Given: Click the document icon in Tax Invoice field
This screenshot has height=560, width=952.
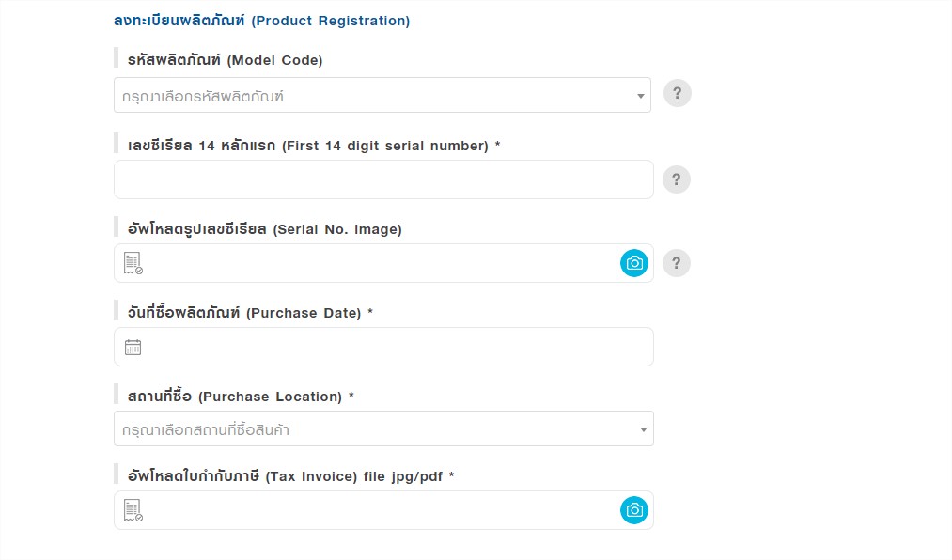Looking at the screenshot, I should pyautogui.click(x=133, y=510).
